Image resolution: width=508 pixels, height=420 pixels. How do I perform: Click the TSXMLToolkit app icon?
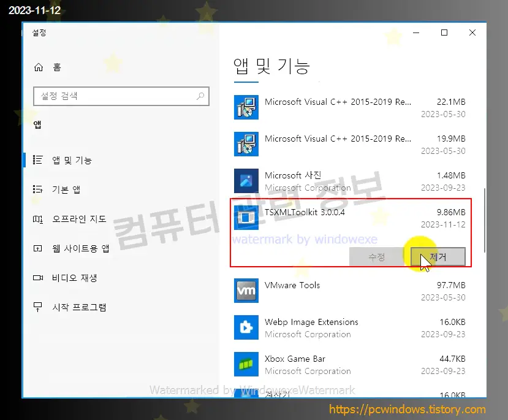(246, 218)
